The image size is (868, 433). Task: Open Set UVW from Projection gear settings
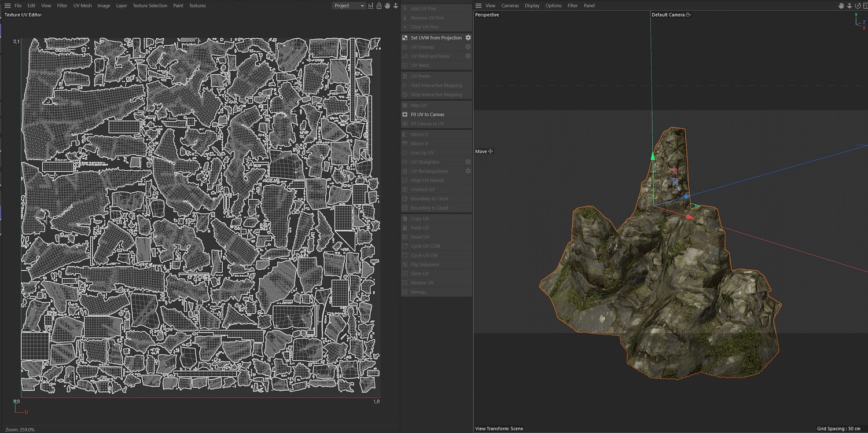(468, 38)
